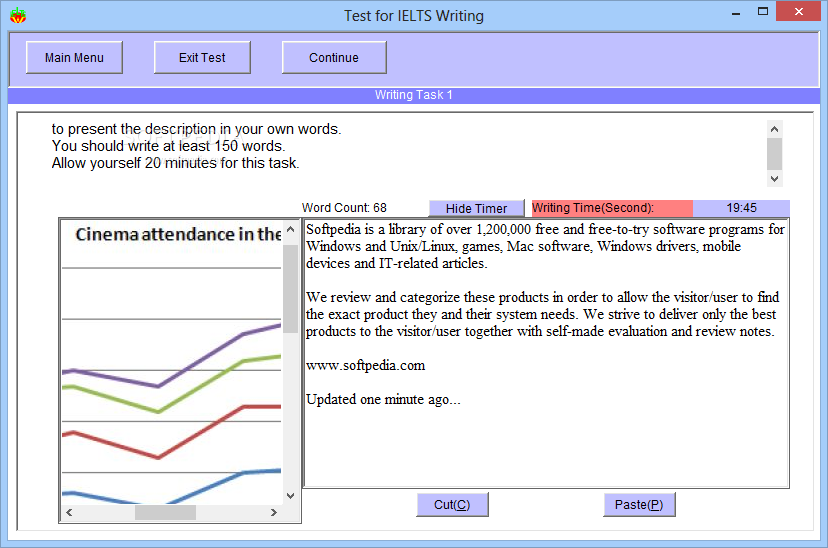This screenshot has height=548, width=828.
Task: Click the chart's scroll up arrow
Action: tap(290, 230)
